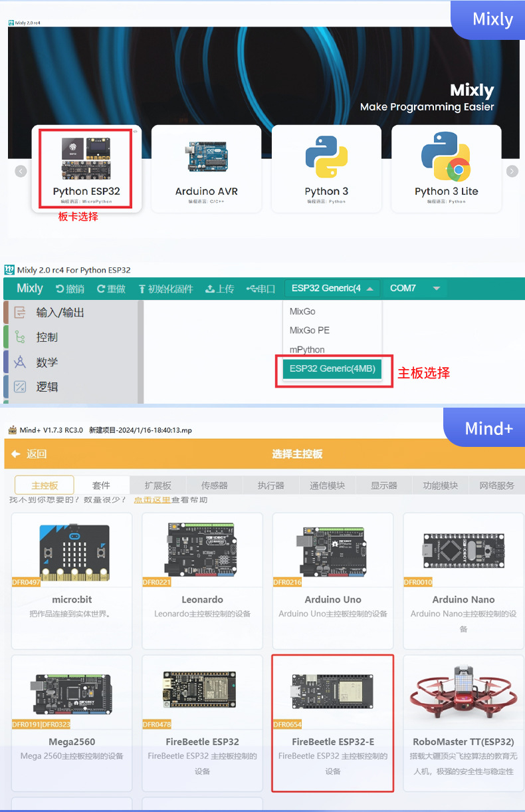525x812 pixels.
Task: Select the Arduino Nano board card
Action: [x=463, y=581]
